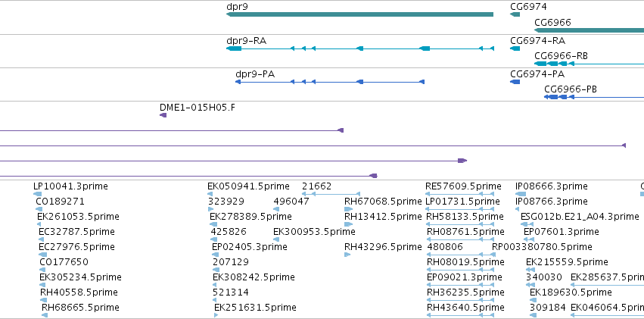Viewport: 644px width, 319px height.
Task: Click the LP10041.3prime EST glyph
Action: (37, 194)
